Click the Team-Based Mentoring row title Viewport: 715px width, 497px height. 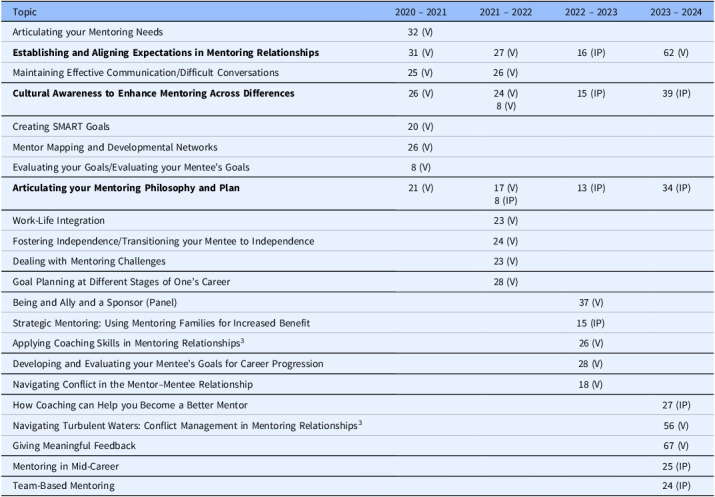pos(61,485)
